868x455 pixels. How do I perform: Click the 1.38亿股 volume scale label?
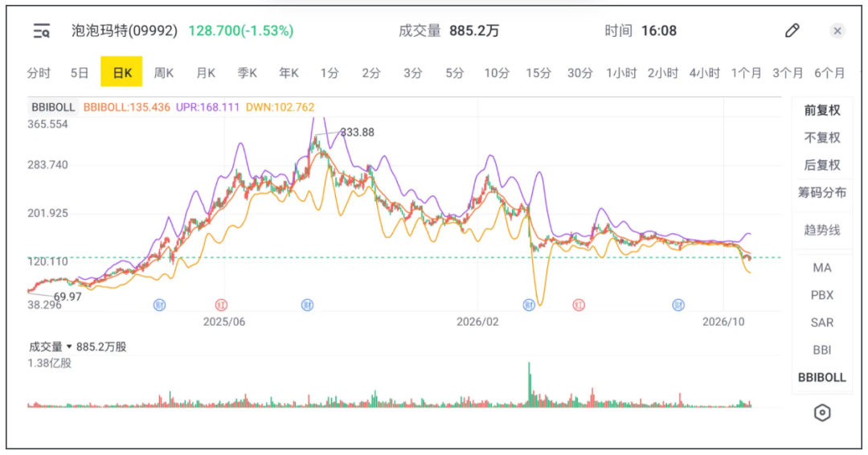point(49,363)
